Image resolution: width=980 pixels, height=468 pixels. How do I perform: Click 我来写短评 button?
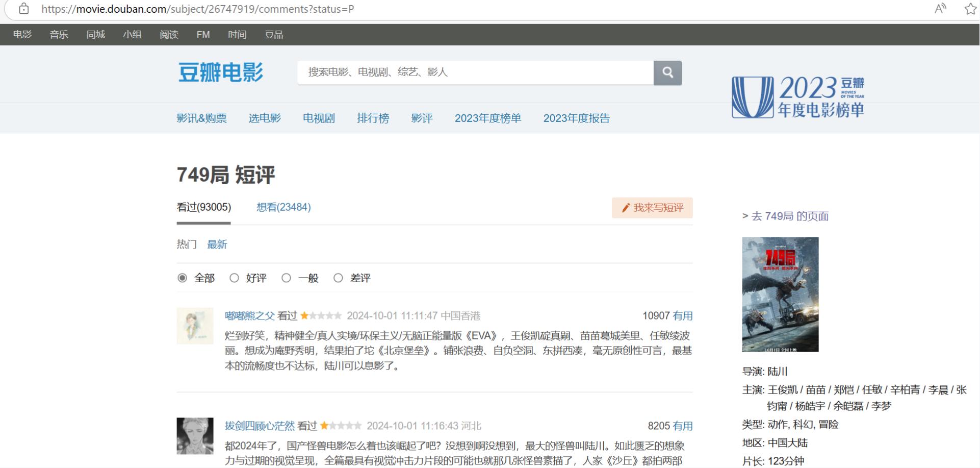[652, 208]
